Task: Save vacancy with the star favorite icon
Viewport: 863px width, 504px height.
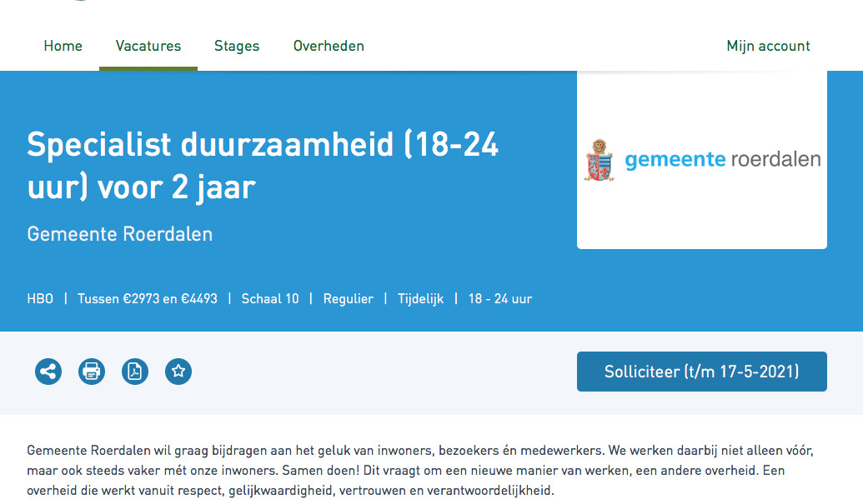Action: point(178,372)
